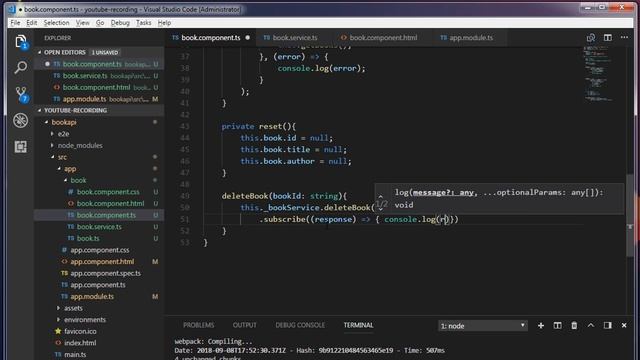The height and width of the screenshot is (360, 640).
Task: Open the Debug view in activity bar
Action: point(20,120)
